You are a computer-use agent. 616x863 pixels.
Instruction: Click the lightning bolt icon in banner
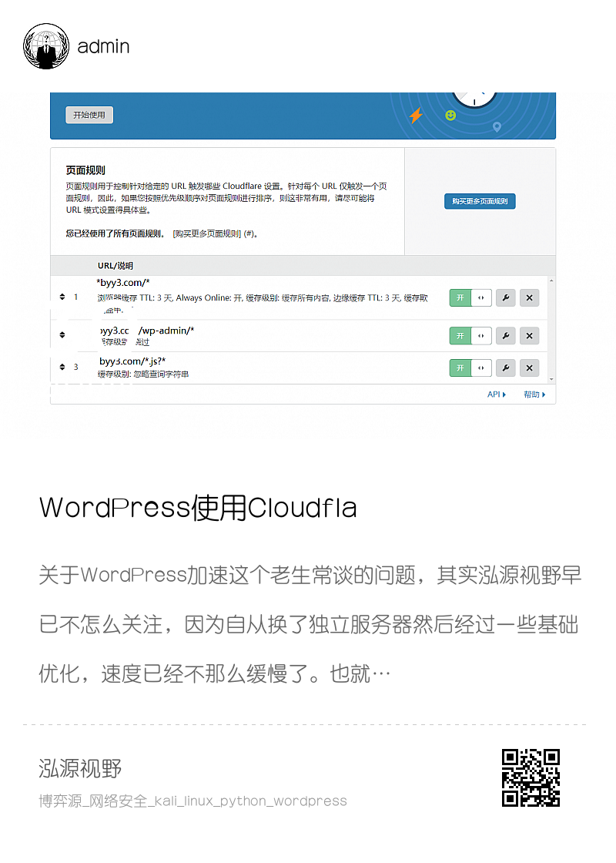(416, 116)
